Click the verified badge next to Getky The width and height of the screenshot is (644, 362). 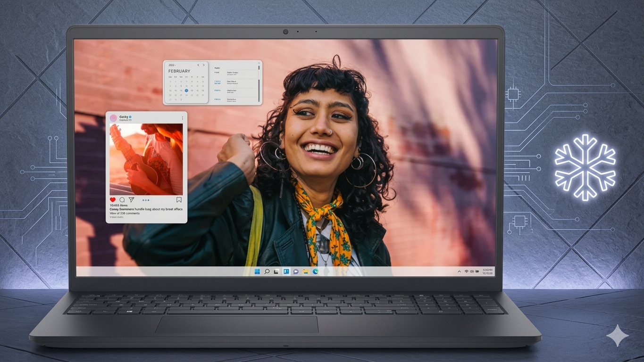(130, 117)
